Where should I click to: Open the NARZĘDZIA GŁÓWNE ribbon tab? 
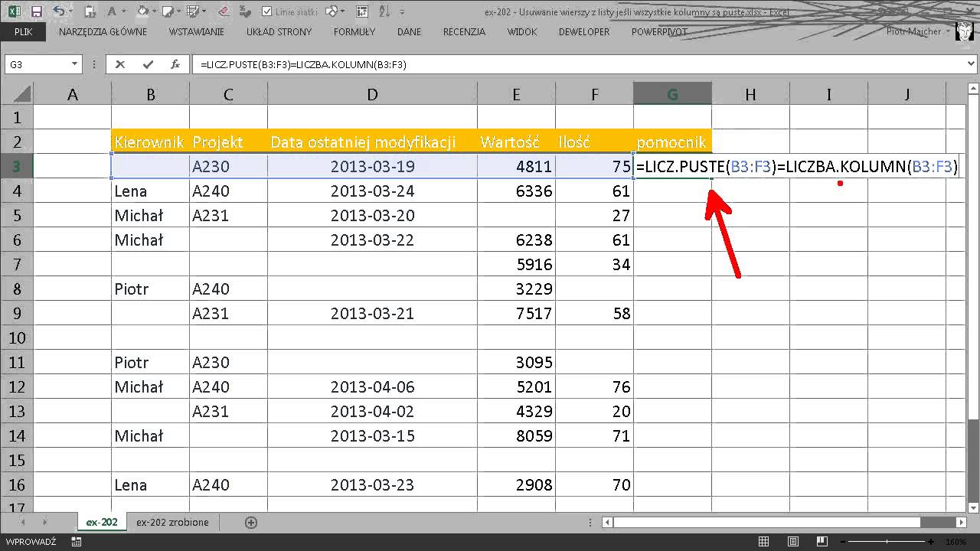pyautogui.click(x=103, y=32)
